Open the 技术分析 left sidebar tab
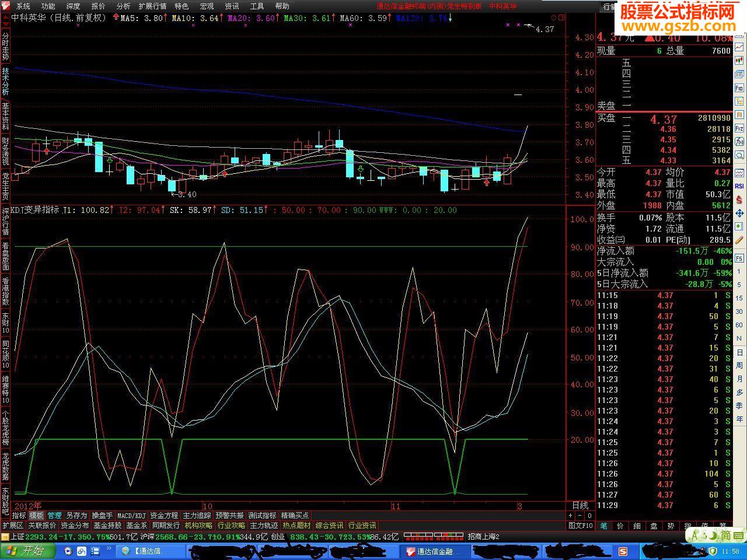Image resolution: width=747 pixels, height=560 pixels. tap(5, 80)
